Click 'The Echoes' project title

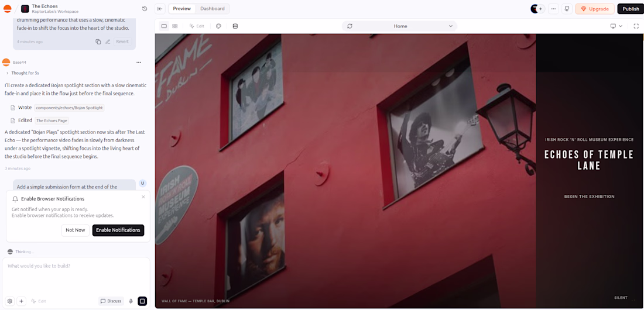(x=44, y=6)
